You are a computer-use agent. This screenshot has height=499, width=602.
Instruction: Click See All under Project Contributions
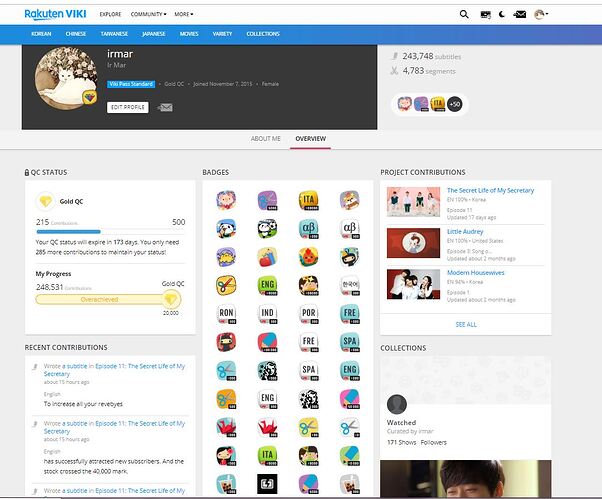coord(466,324)
